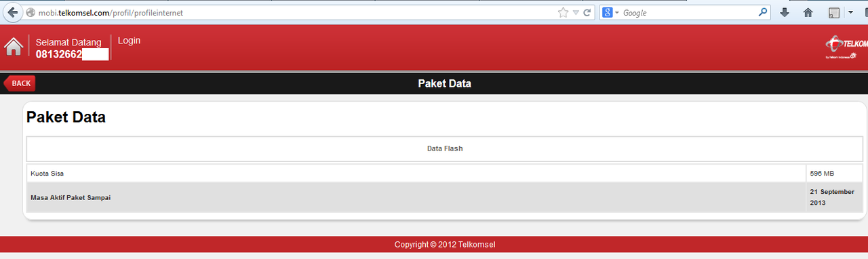Select the 21 September 2013 expiry date
Viewport: 868px width, 259px height.
click(x=832, y=197)
